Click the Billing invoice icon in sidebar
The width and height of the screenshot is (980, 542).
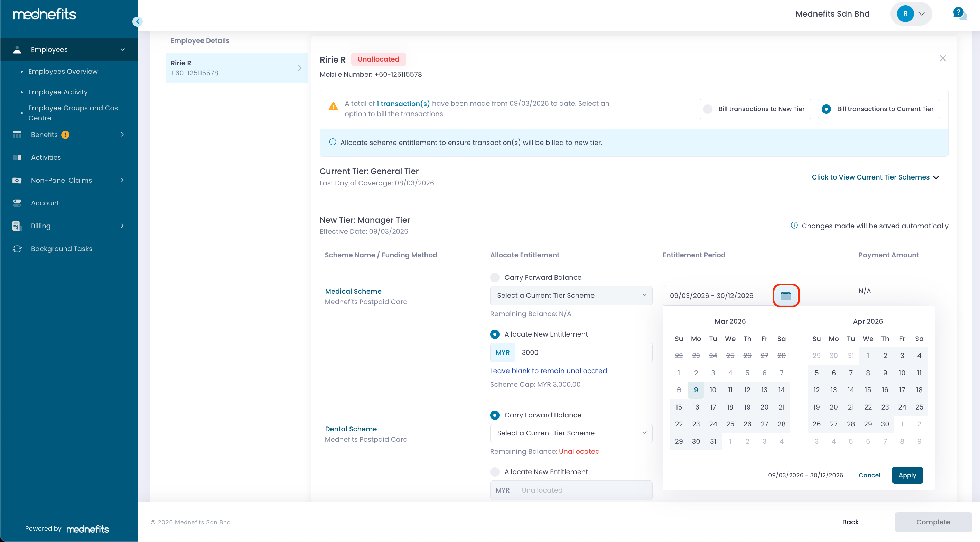click(17, 226)
